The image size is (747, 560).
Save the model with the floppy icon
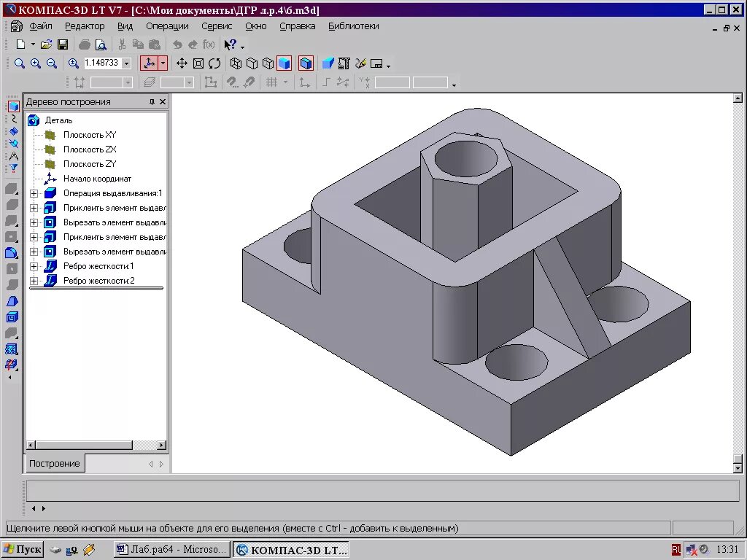pos(63,44)
